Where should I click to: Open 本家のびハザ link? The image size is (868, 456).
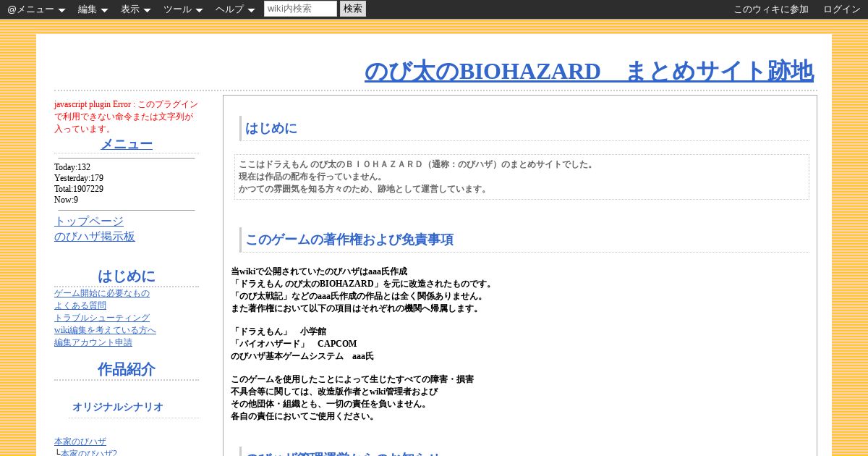pyautogui.click(x=80, y=442)
